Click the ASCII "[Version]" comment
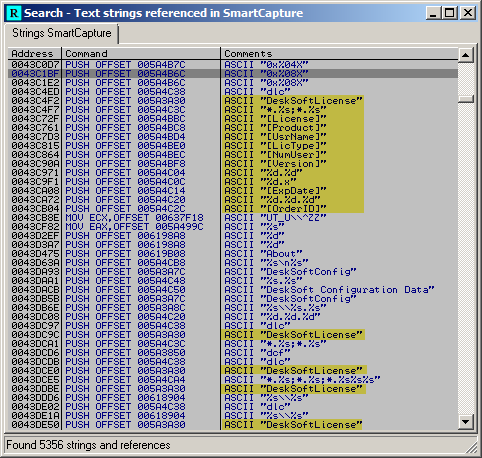 [x=275, y=164]
